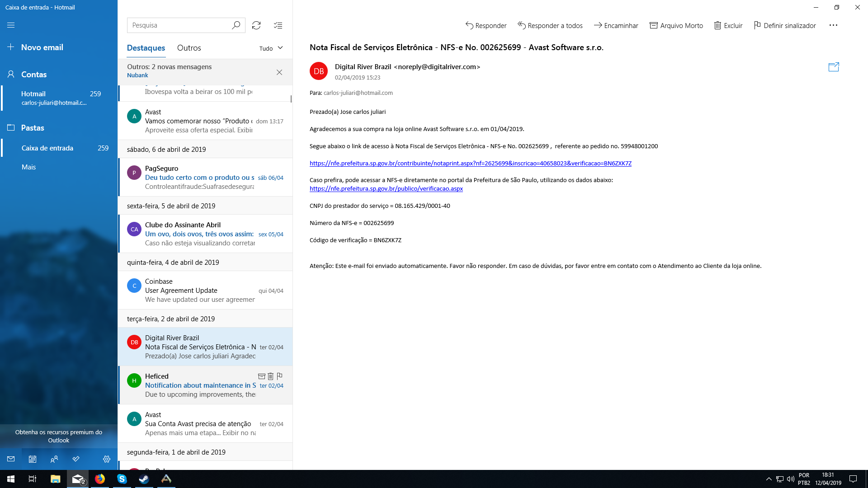This screenshot has height=488, width=868.
Task: Click the recipient carlos-juliari@hotmail.com address
Action: (358, 93)
